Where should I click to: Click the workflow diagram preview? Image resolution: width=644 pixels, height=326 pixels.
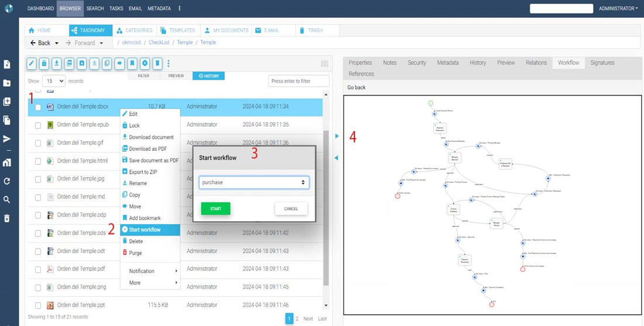pos(492,205)
